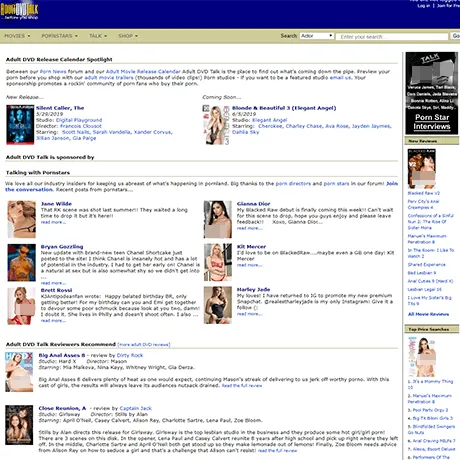Open the TALK dropdown menu

click(x=98, y=36)
